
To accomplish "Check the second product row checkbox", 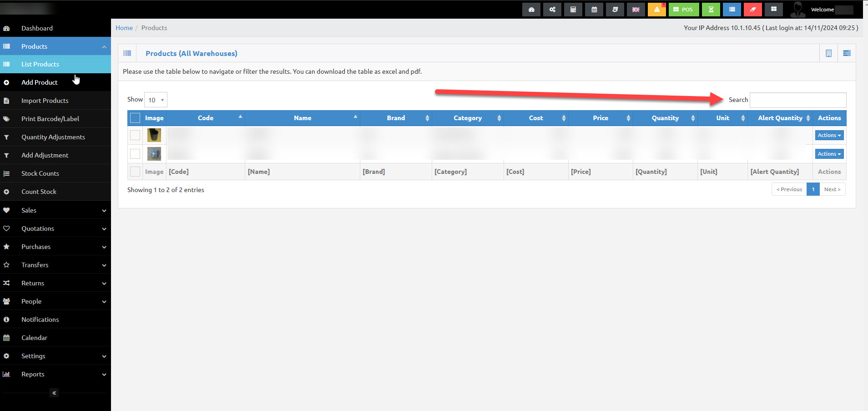I will [x=135, y=154].
